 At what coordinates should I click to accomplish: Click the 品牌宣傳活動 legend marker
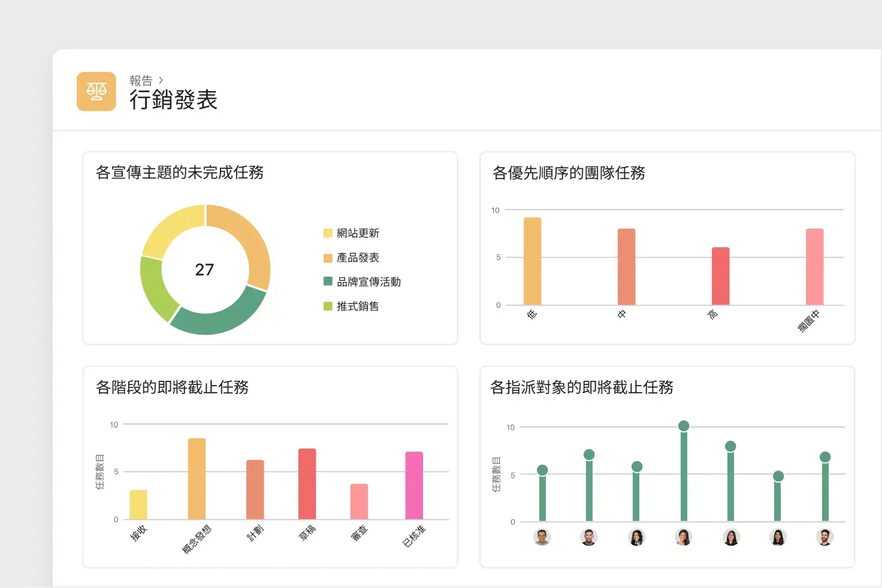pos(327,281)
